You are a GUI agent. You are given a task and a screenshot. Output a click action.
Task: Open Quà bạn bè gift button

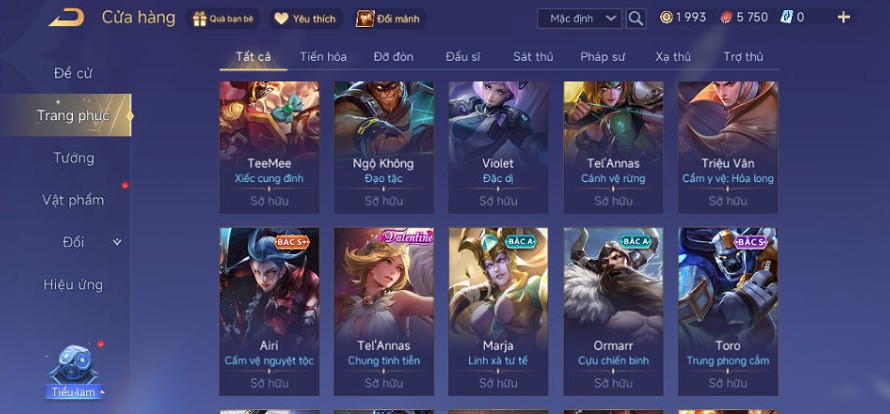(223, 19)
